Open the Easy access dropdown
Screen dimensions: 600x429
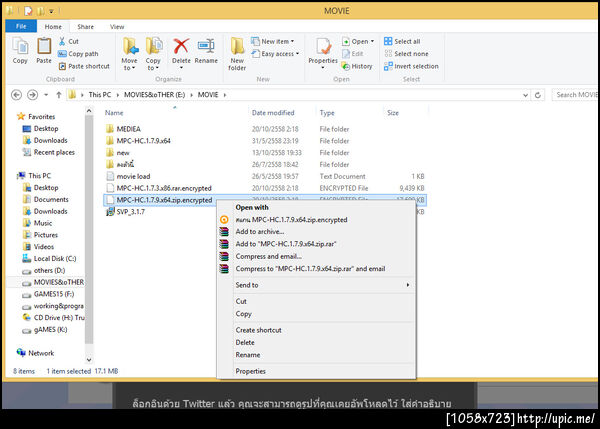click(275, 54)
